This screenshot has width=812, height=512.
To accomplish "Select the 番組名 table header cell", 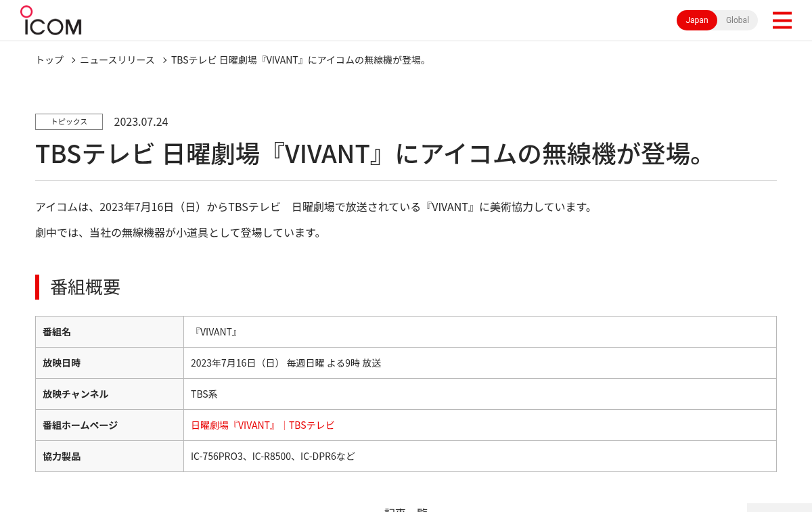I will pyautogui.click(x=110, y=332).
